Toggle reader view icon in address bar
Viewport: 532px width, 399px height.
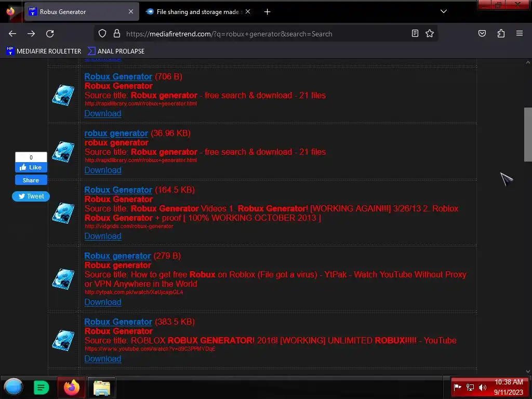(415, 33)
